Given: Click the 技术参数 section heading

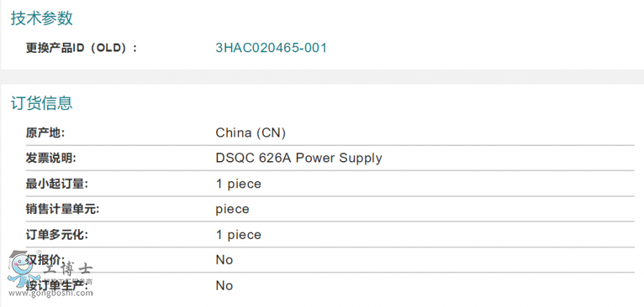Looking at the screenshot, I should [x=42, y=19].
